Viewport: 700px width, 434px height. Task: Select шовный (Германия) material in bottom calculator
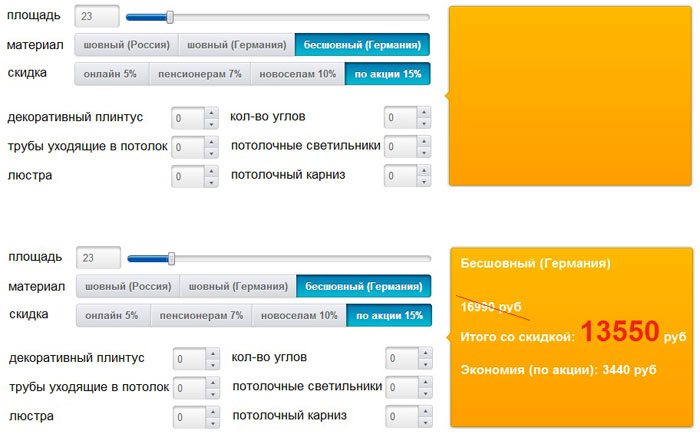click(242, 287)
